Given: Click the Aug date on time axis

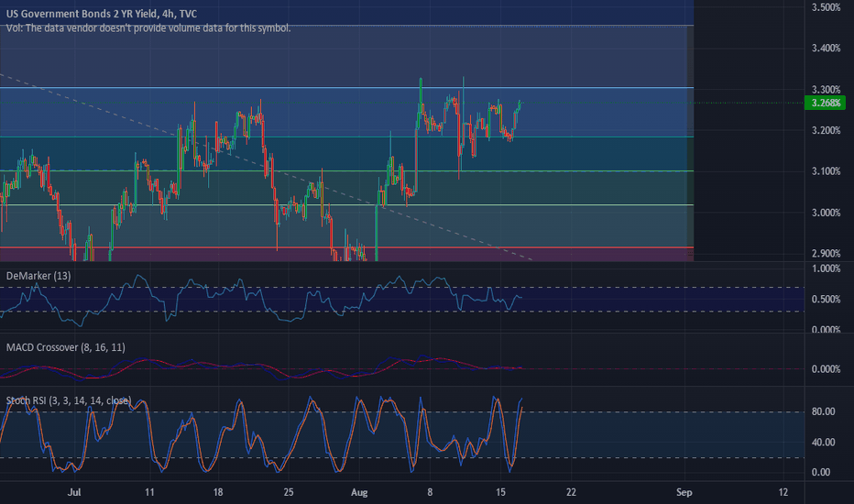Looking at the screenshot, I should pyautogui.click(x=359, y=492).
